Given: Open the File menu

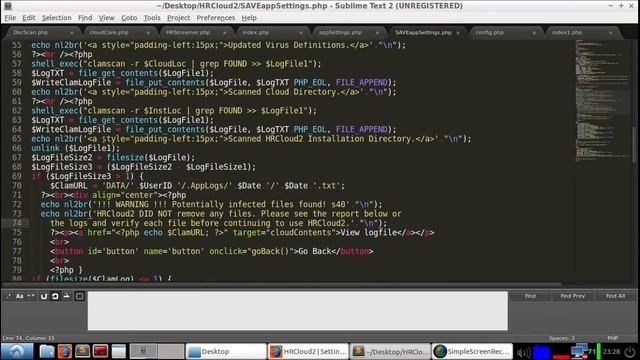Looking at the screenshot, I should tap(10, 18).
